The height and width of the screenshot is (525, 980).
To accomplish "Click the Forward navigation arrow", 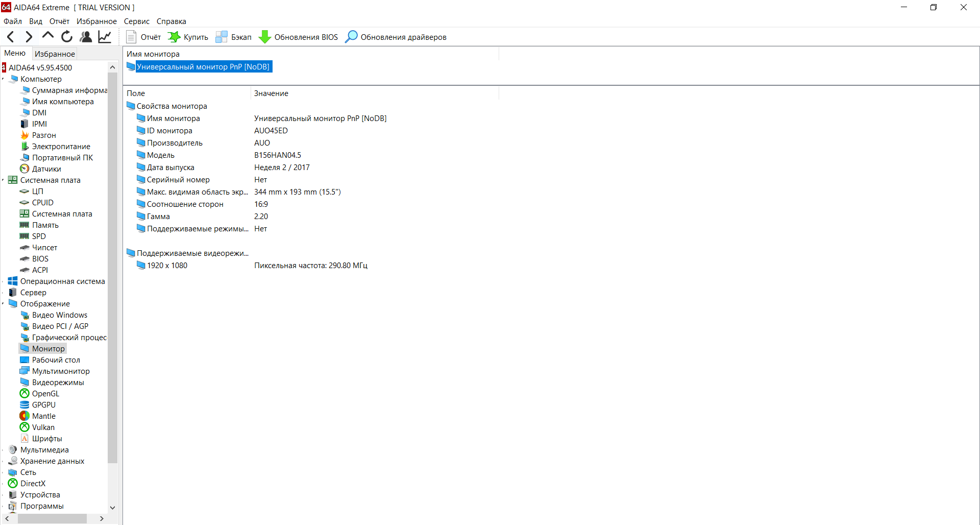I will pyautogui.click(x=29, y=37).
